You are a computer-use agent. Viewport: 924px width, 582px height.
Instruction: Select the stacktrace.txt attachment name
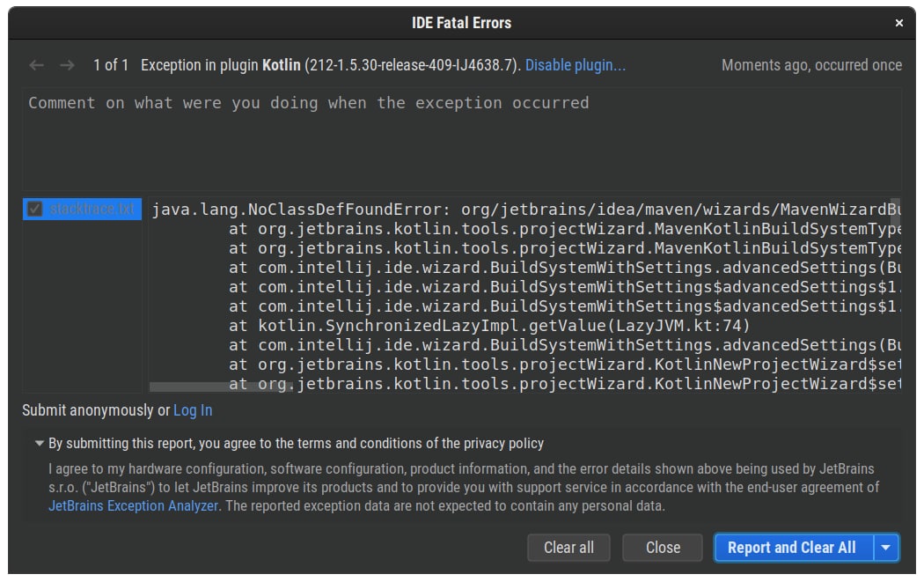coord(92,210)
